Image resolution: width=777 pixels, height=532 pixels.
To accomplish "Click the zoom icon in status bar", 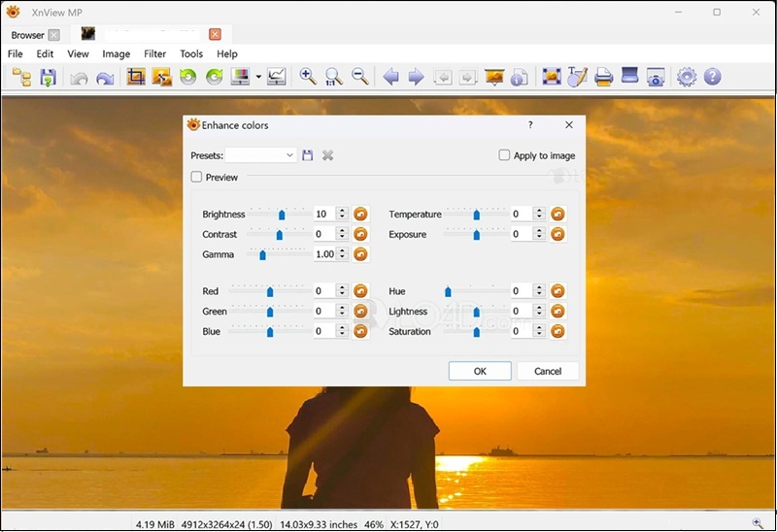I will click(x=758, y=523).
